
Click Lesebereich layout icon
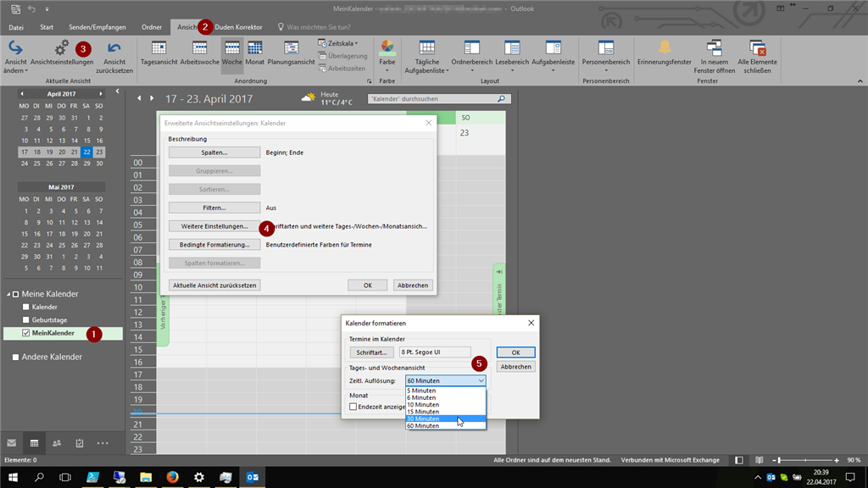pyautogui.click(x=512, y=48)
